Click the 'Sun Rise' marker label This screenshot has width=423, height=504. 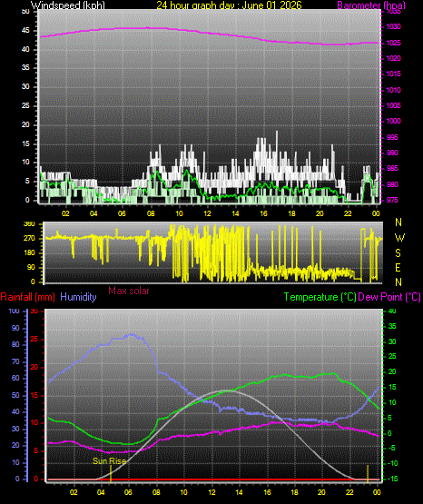click(109, 461)
